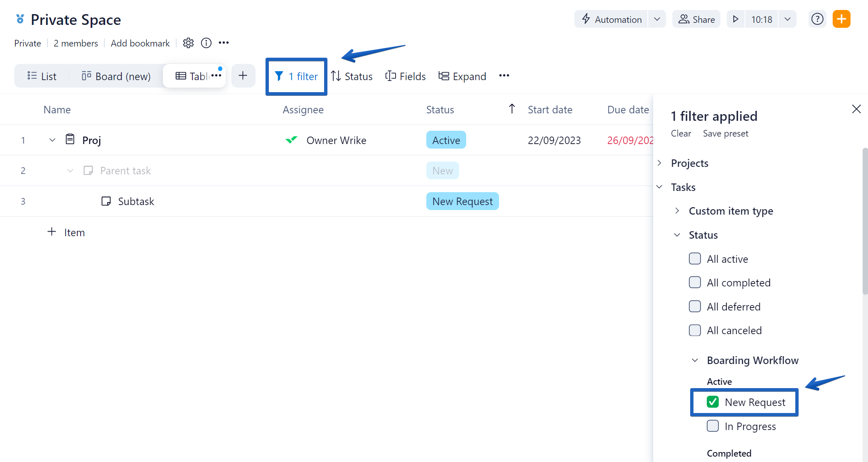Open the Automation dropdown arrow
868x462 pixels.
(x=657, y=19)
